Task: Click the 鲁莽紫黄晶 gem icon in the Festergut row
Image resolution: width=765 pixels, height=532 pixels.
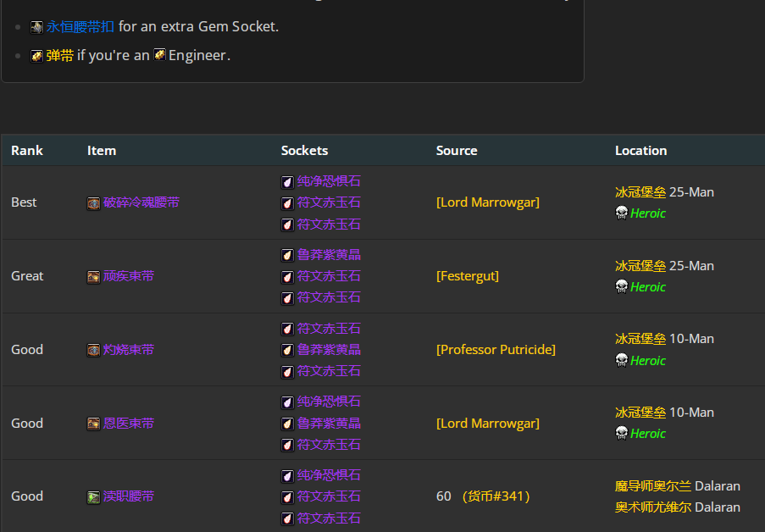Action: click(x=288, y=255)
